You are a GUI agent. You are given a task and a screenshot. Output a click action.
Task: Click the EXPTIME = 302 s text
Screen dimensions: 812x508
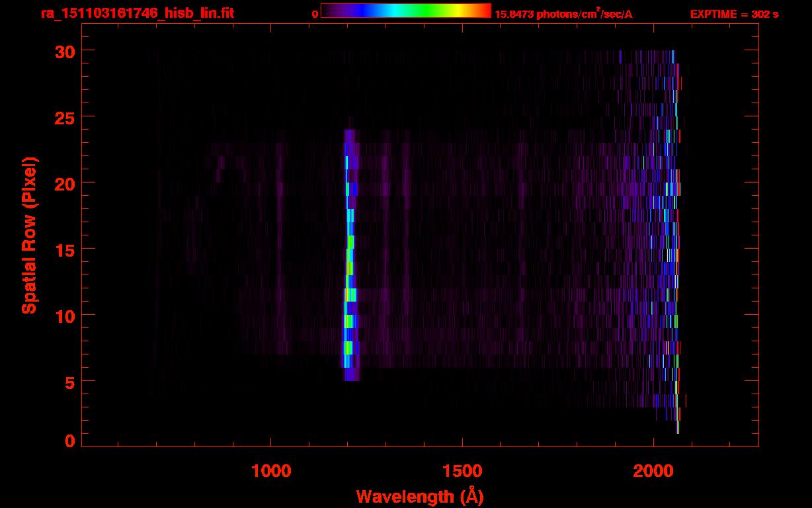(x=734, y=14)
